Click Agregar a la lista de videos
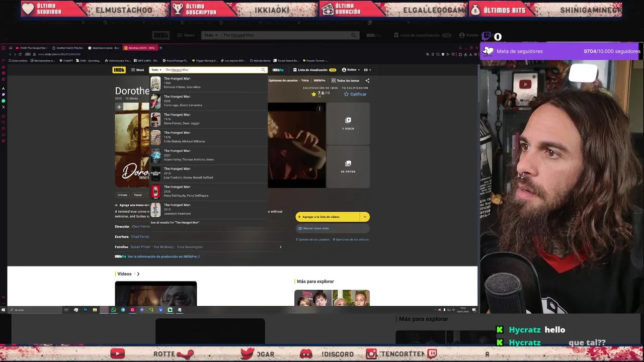The width and height of the screenshot is (644, 362). [x=328, y=217]
